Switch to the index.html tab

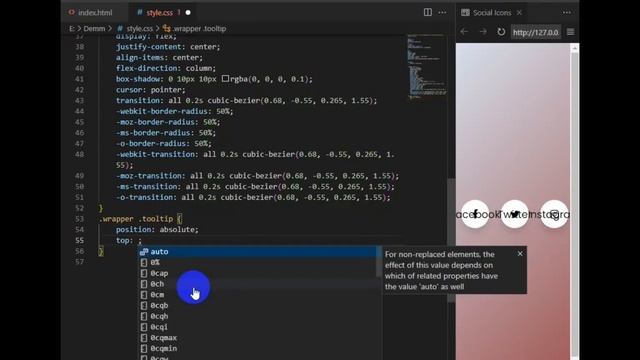[91, 13]
